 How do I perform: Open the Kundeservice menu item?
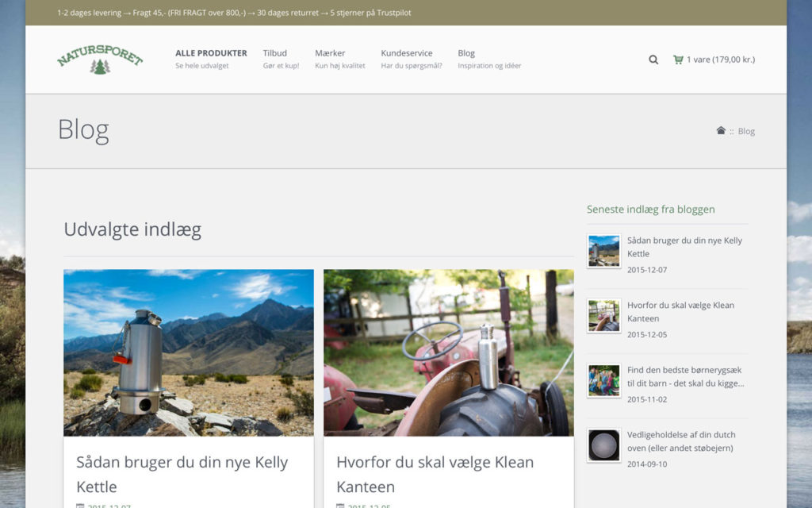407,53
